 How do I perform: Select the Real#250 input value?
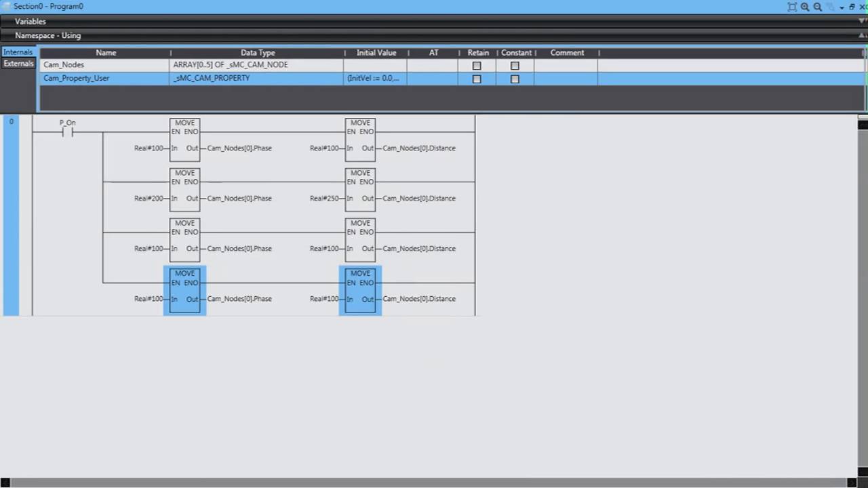click(324, 199)
